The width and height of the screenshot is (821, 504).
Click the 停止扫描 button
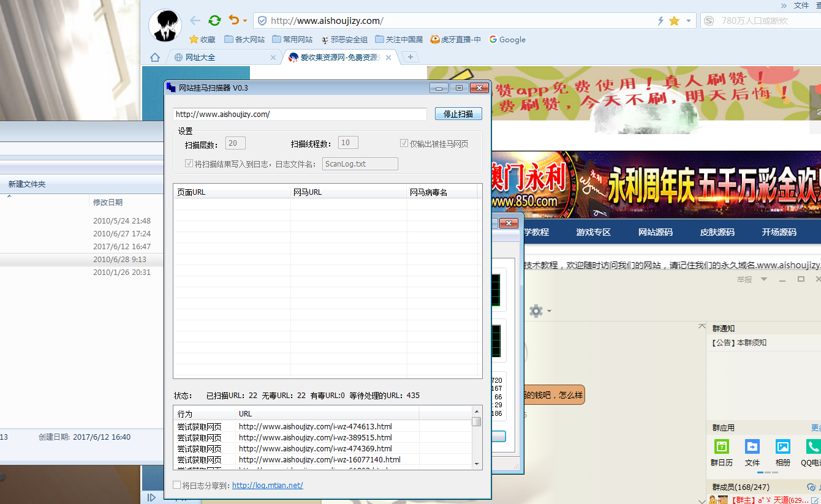click(458, 114)
